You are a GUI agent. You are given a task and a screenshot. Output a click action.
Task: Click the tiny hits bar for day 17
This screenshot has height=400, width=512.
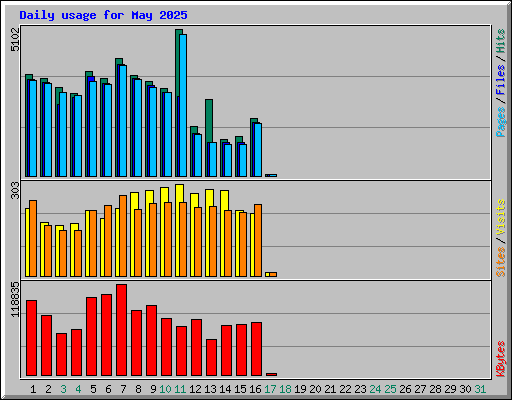(267, 175)
